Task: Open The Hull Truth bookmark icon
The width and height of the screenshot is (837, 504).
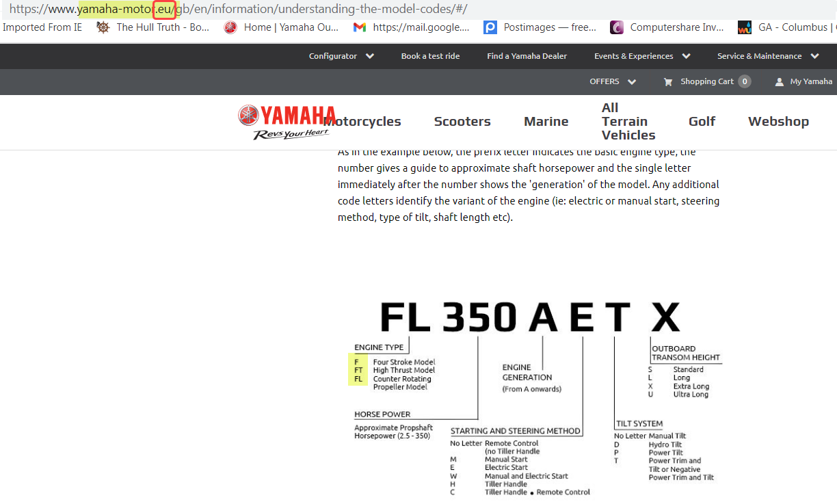Action: [103, 27]
